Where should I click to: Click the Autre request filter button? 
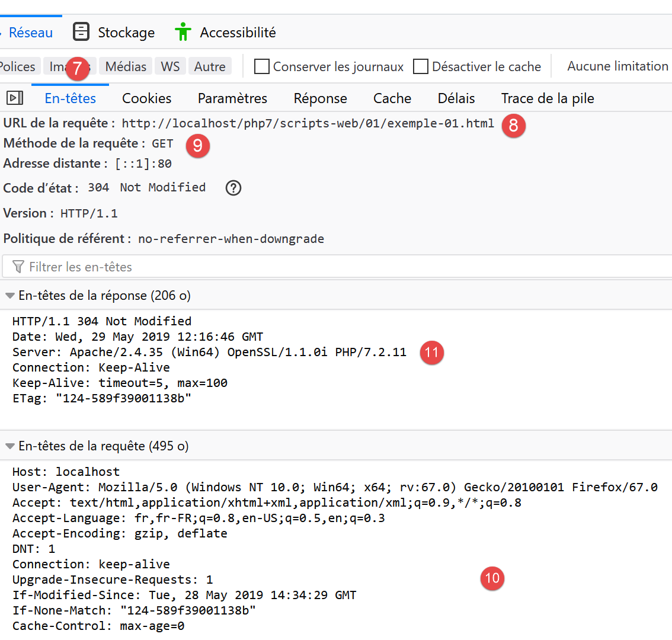(x=210, y=66)
